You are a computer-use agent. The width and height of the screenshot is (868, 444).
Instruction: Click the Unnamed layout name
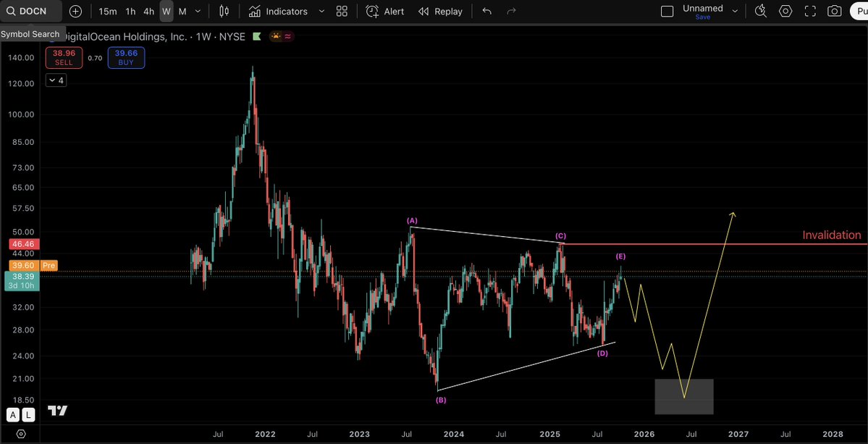[702, 8]
